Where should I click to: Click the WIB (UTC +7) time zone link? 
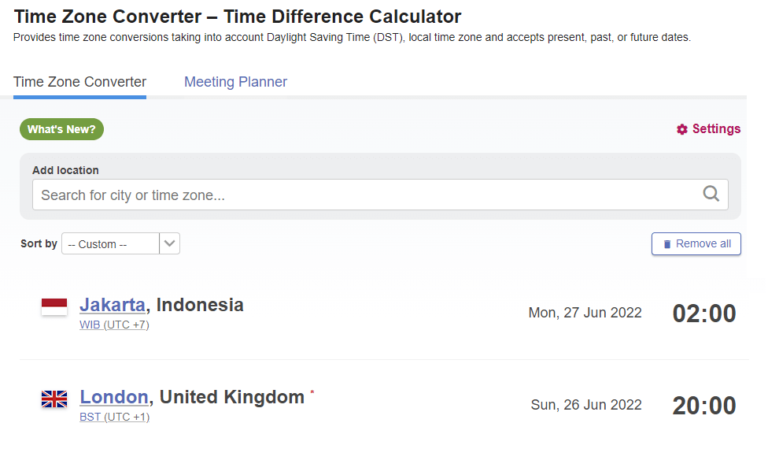pyautogui.click(x=115, y=325)
